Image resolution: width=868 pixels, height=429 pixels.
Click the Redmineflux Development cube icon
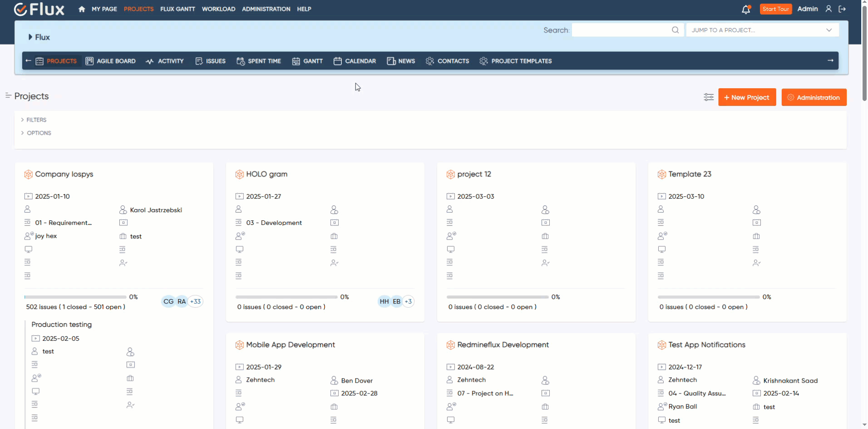450,345
